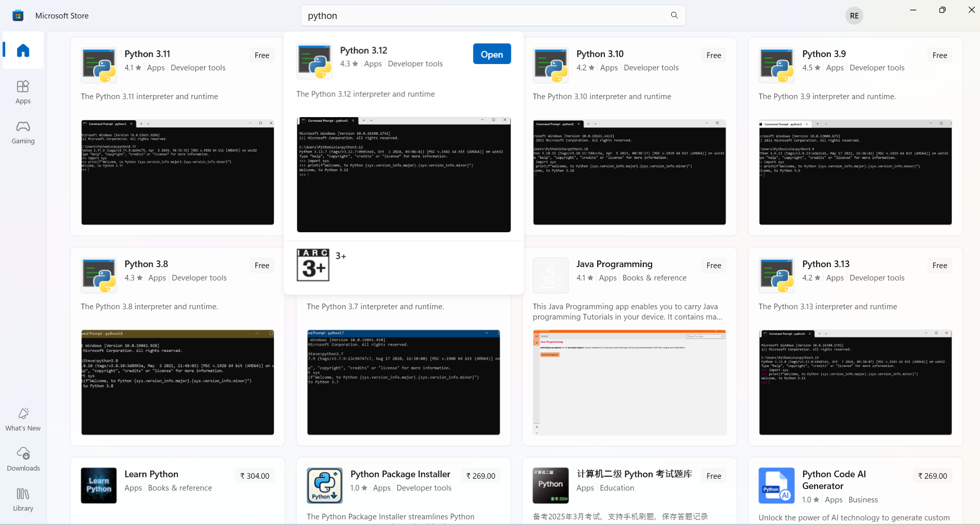Open the Python Code AI Generator title
The image size is (980, 525).
(834, 480)
